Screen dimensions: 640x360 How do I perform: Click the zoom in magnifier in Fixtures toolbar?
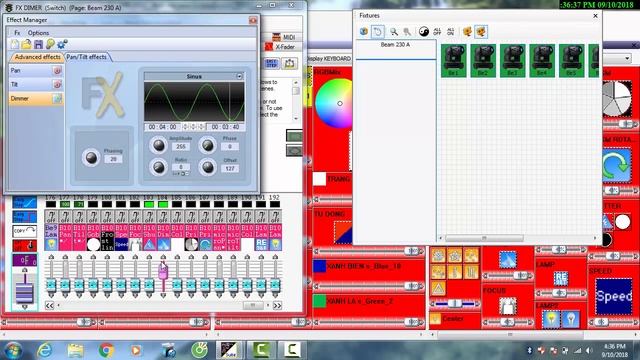tap(394, 31)
